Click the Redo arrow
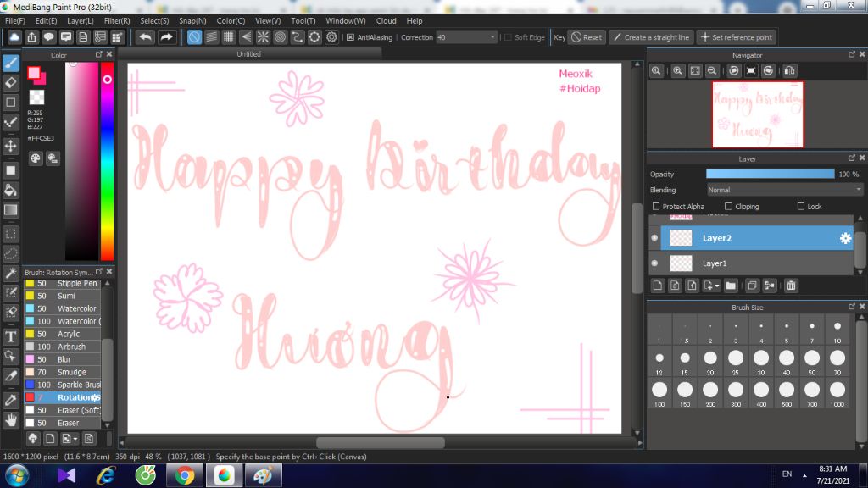The width and height of the screenshot is (868, 488). click(x=166, y=37)
